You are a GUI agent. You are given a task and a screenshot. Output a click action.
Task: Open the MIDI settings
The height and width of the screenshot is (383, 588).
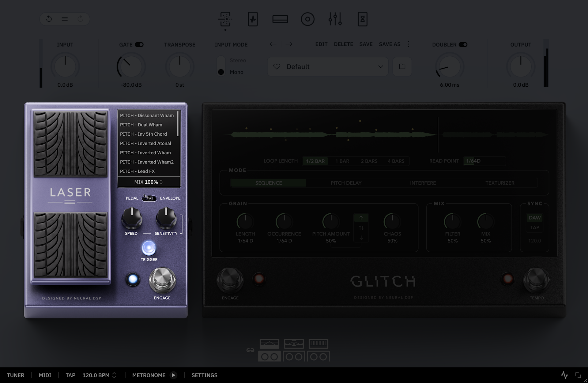45,375
